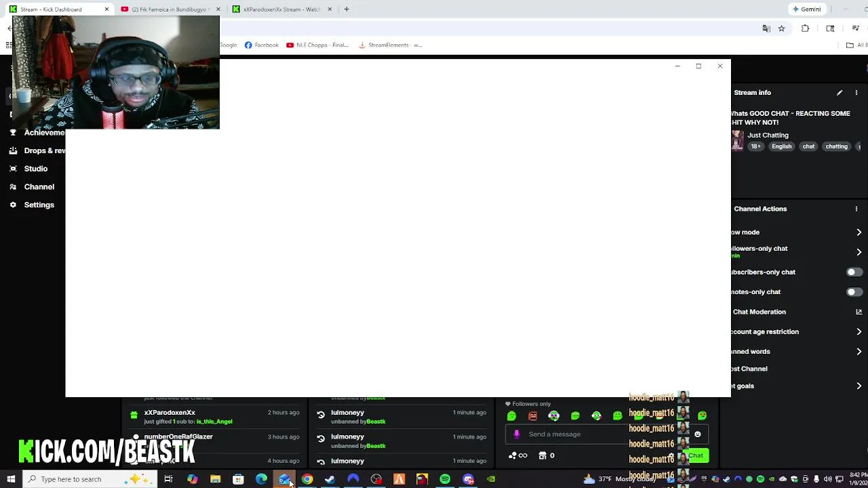
Task: Open the Channel sidebar section
Action: pyautogui.click(x=39, y=186)
